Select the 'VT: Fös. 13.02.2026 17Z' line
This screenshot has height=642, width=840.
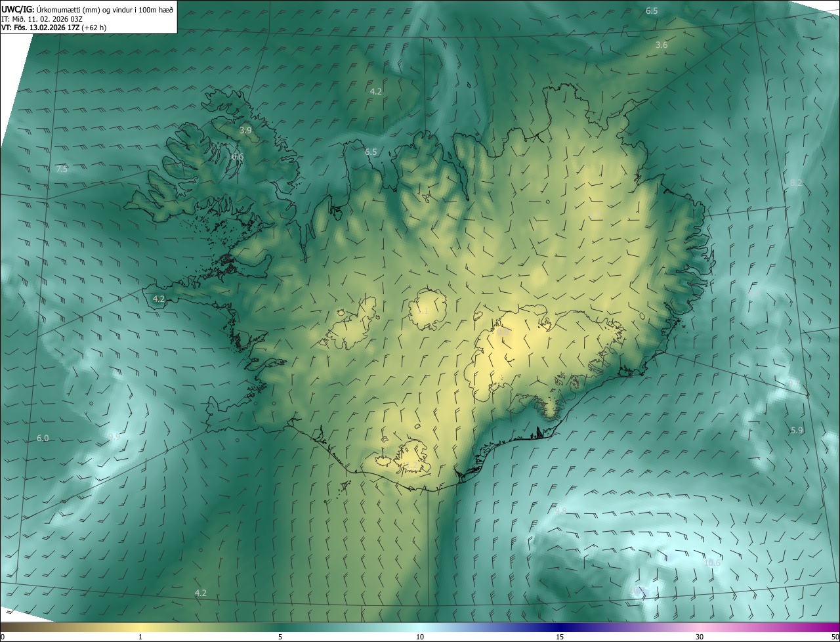tap(40, 28)
